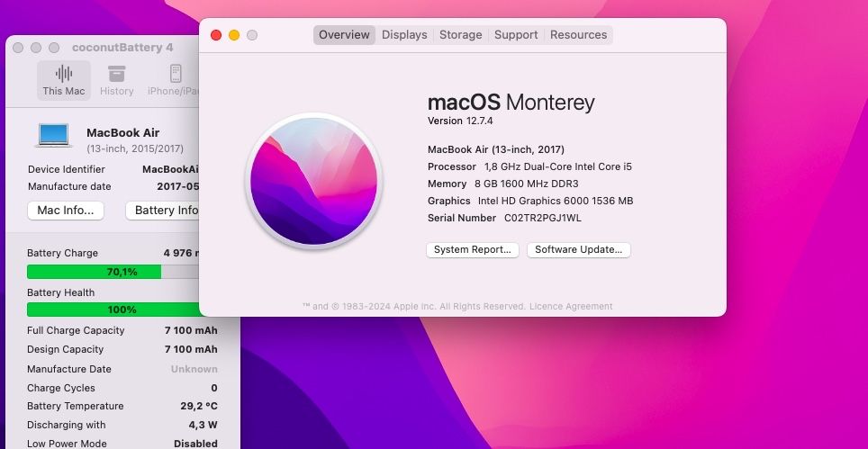
Task: Close the About This Mac window
Action: 216,35
